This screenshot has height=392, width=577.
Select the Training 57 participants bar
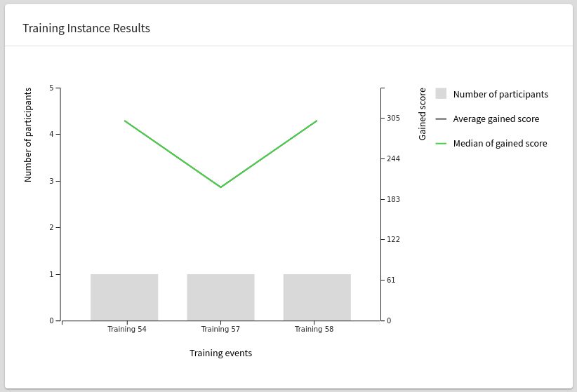tap(221, 297)
